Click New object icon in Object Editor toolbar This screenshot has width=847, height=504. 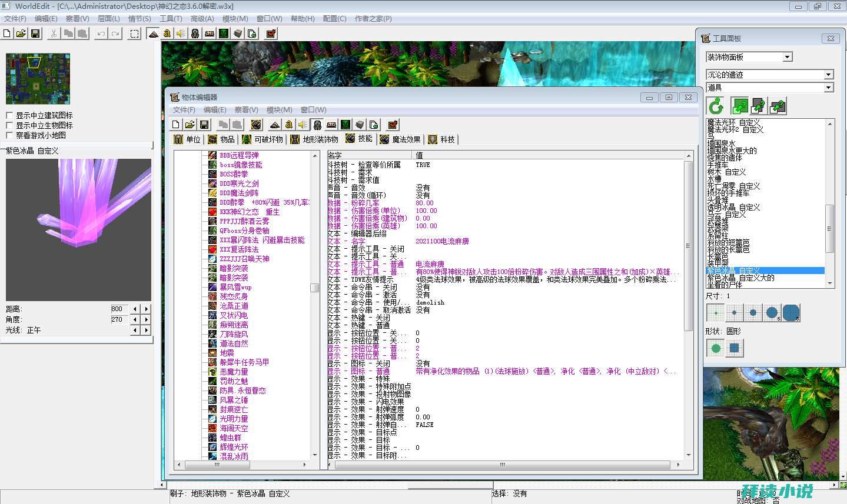175,124
